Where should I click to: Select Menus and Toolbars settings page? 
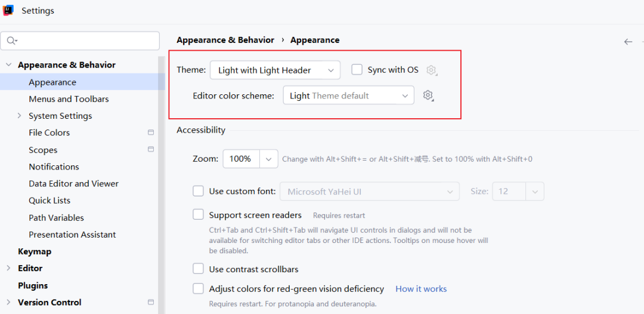click(x=69, y=99)
